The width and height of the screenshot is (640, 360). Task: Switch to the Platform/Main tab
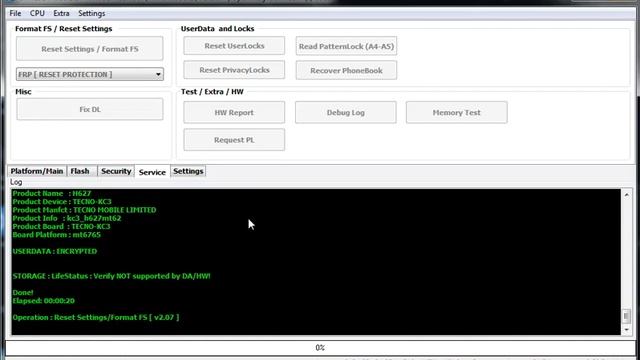(37, 171)
